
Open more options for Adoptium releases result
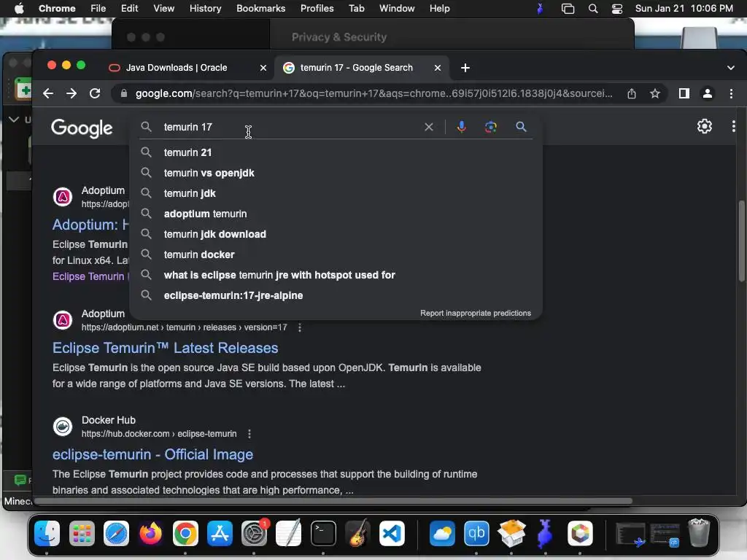[300, 327]
